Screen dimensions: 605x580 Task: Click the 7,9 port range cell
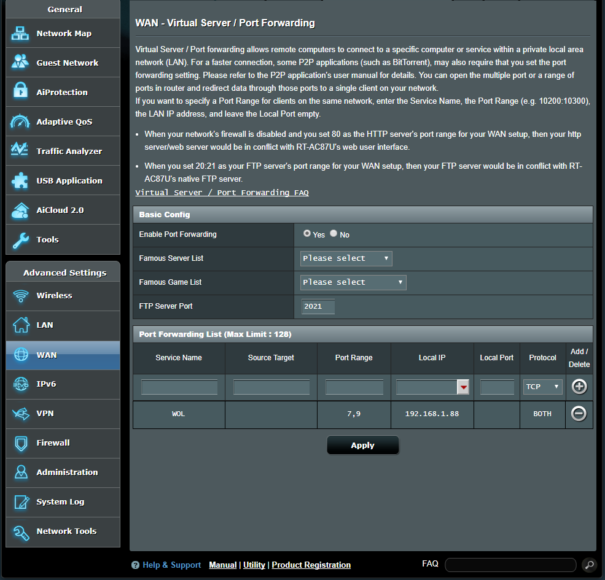click(x=354, y=414)
